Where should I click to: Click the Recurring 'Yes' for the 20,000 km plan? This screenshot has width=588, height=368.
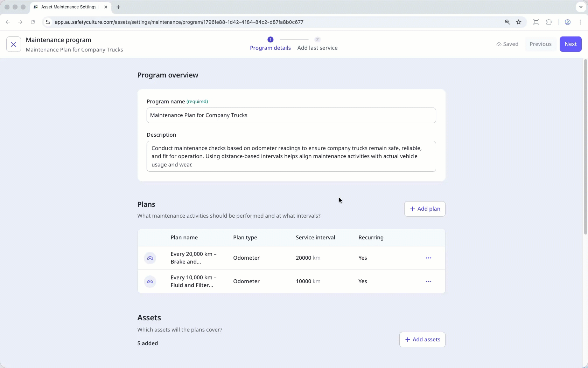(363, 258)
